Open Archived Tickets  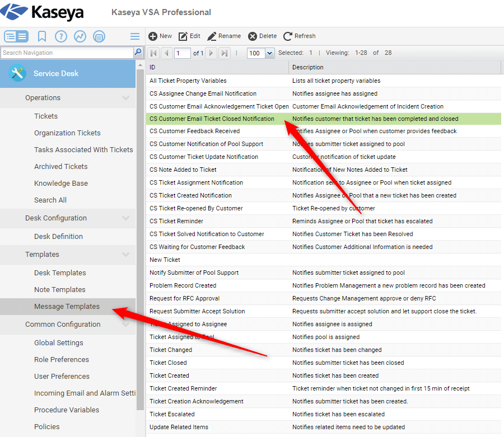(61, 166)
